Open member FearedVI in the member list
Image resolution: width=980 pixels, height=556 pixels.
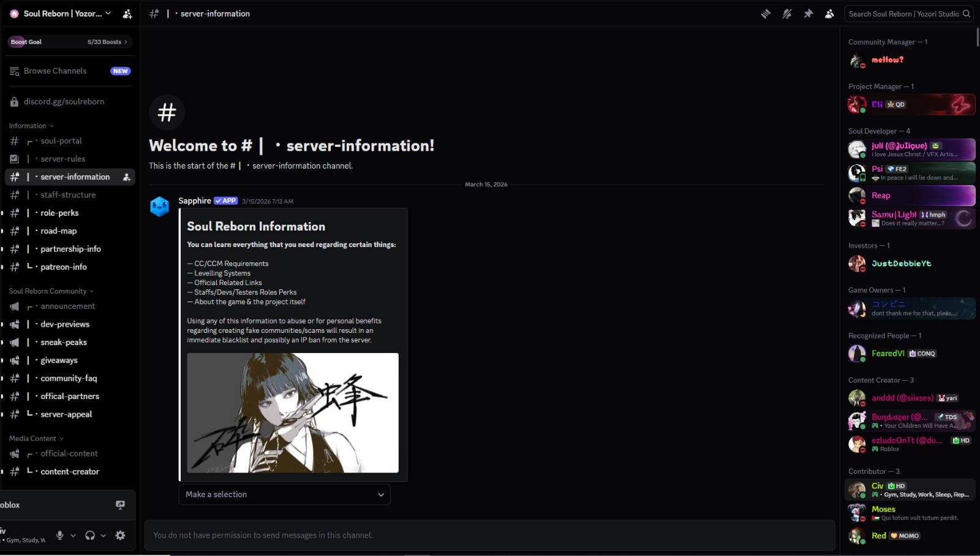(888, 353)
